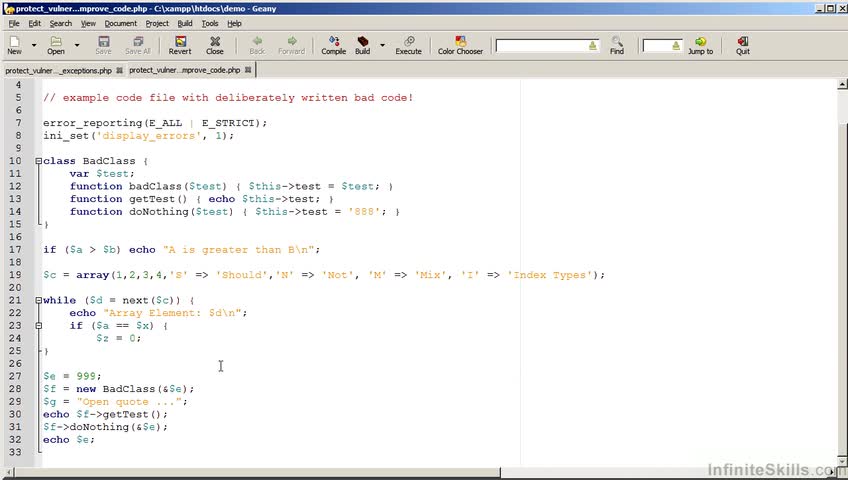Expand the Open recent files dropdown arrow
Viewport: 848px width, 480px height.
click(77, 45)
